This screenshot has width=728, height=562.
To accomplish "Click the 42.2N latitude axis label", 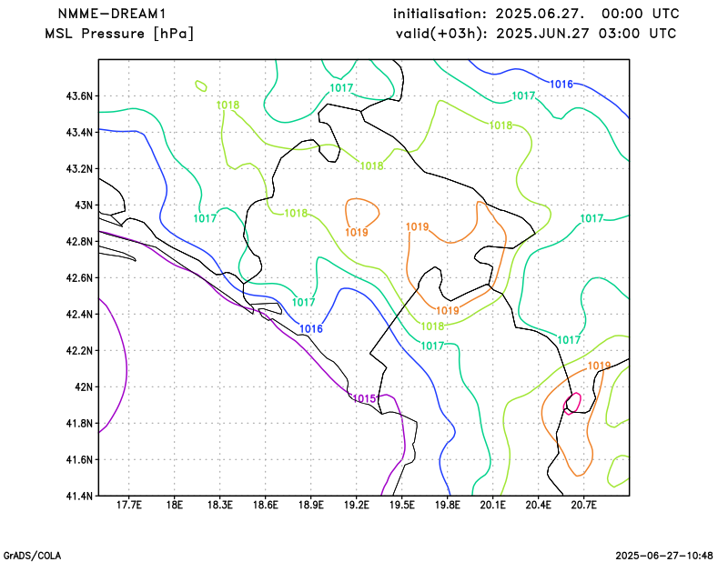I will [79, 351].
